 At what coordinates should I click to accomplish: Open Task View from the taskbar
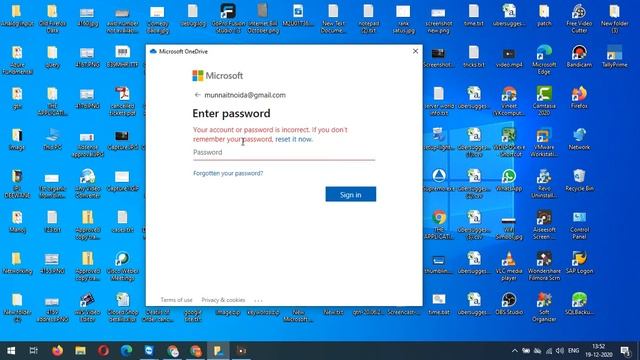33,351
